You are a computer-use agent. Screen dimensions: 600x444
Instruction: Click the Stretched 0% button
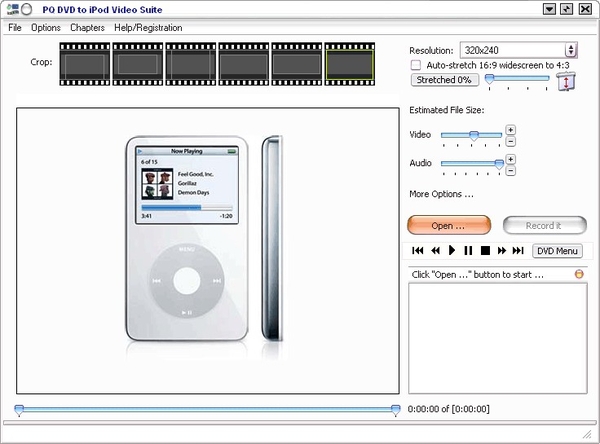coord(443,80)
